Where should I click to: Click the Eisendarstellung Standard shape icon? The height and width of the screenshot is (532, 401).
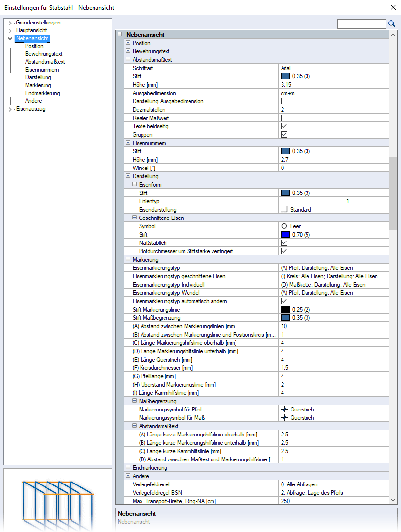(284, 209)
